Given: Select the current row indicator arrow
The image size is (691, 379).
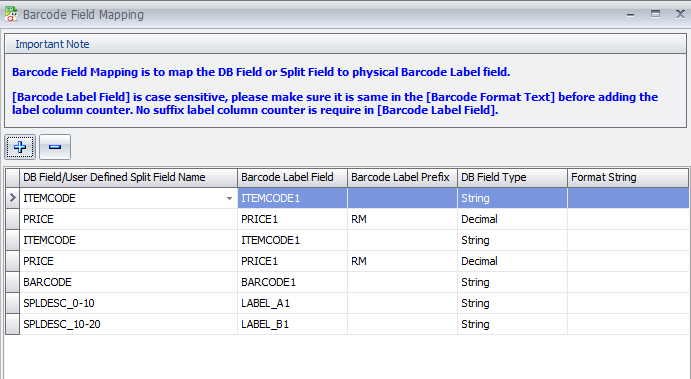Looking at the screenshot, I should [x=12, y=198].
